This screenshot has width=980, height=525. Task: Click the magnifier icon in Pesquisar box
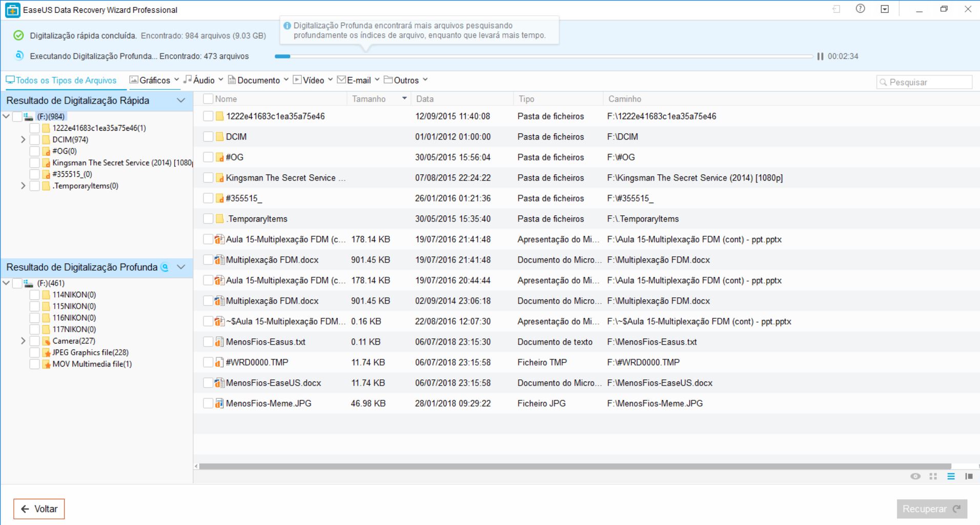click(883, 82)
